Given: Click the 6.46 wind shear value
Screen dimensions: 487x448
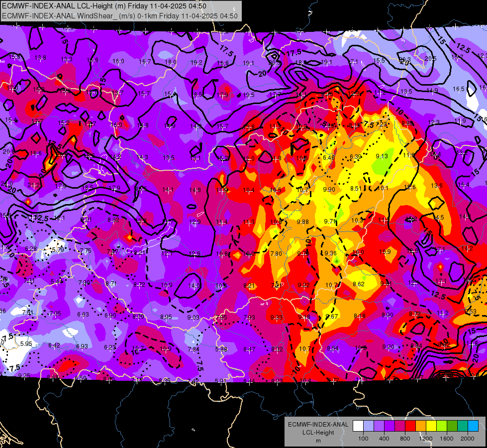Looking at the screenshot, I should [329, 157].
